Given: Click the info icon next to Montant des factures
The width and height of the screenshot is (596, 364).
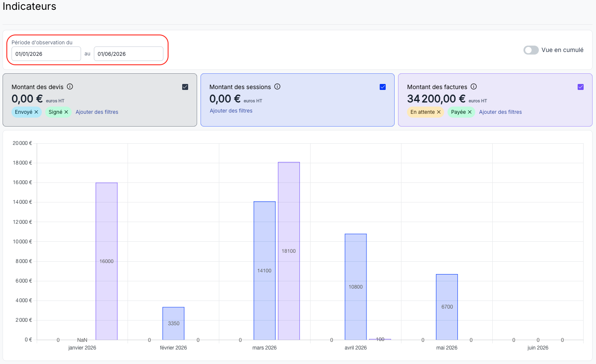Looking at the screenshot, I should [474, 87].
